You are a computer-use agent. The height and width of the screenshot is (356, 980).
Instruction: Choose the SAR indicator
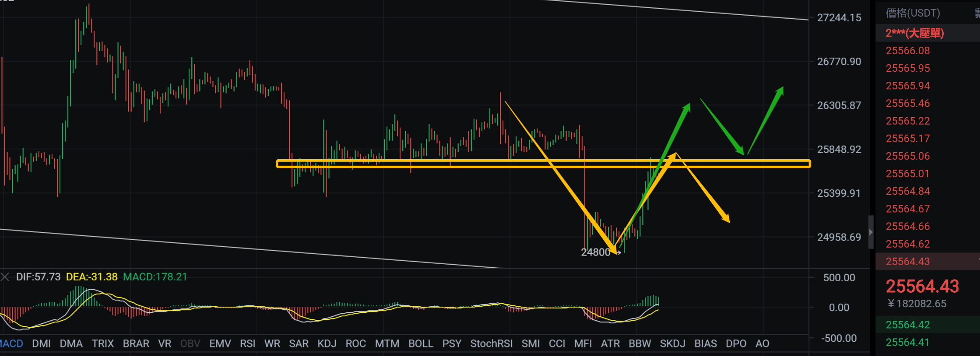(x=299, y=343)
